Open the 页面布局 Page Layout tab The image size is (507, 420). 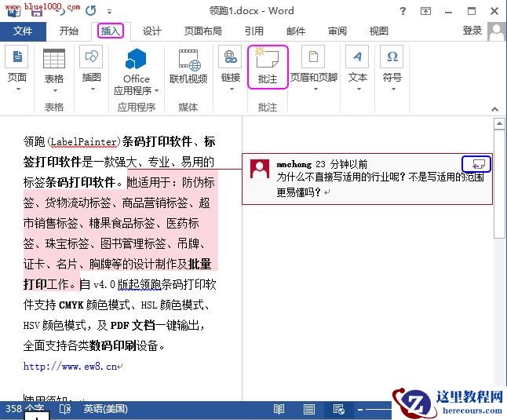pyautogui.click(x=202, y=31)
